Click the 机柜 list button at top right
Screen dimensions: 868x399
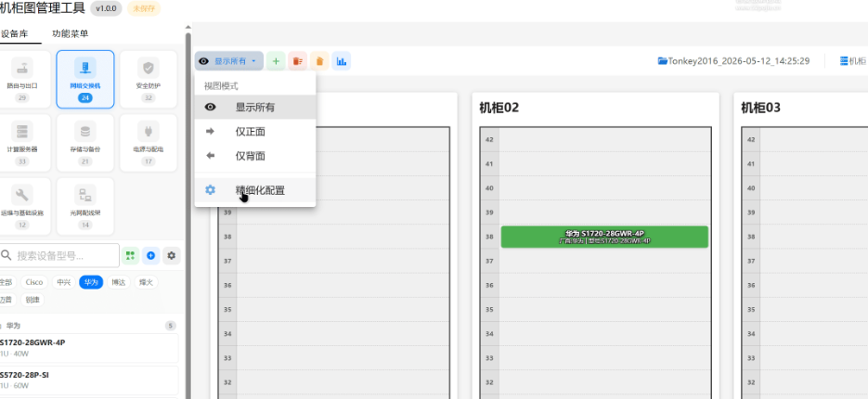(x=853, y=61)
